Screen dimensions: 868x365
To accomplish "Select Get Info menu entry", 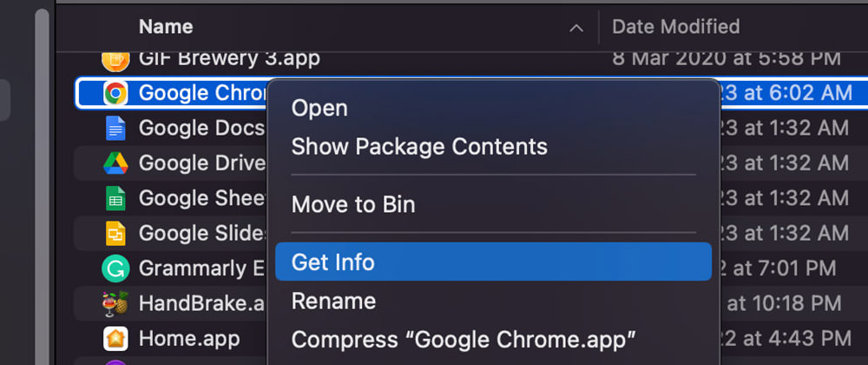I will tap(493, 262).
